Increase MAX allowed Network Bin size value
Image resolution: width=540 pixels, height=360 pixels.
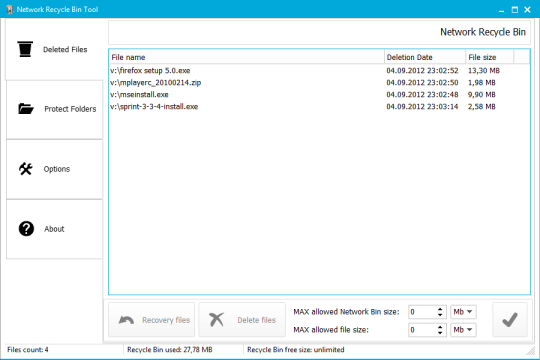[440, 309]
